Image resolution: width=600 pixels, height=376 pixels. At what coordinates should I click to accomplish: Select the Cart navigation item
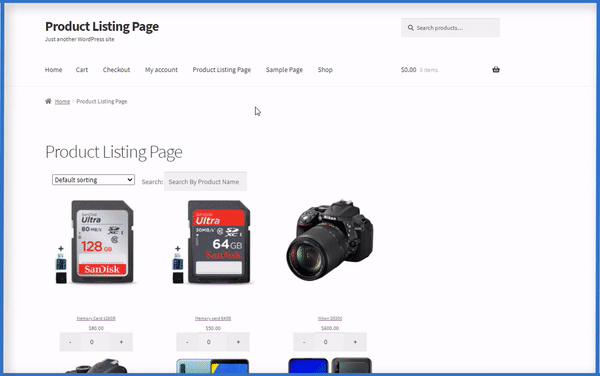click(x=82, y=70)
